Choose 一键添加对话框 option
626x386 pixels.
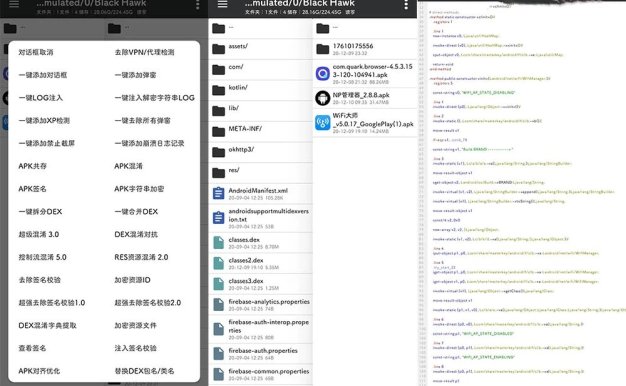[43, 75]
